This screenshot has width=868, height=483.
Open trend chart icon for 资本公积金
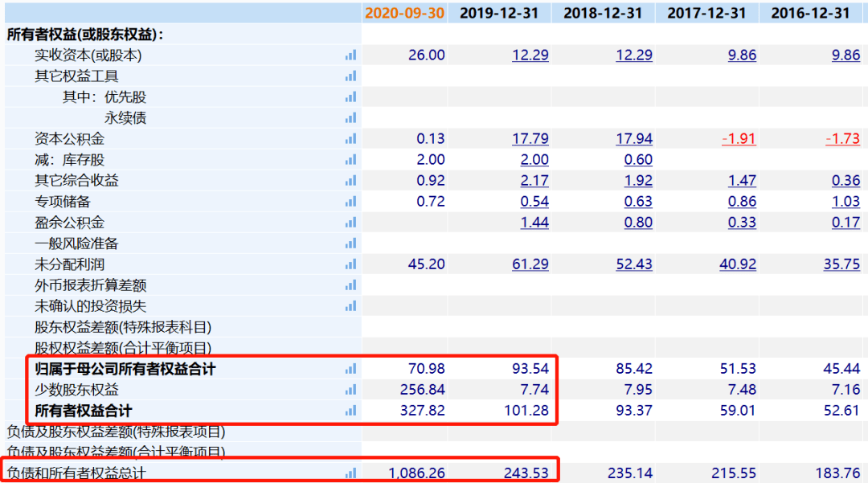[x=350, y=139]
